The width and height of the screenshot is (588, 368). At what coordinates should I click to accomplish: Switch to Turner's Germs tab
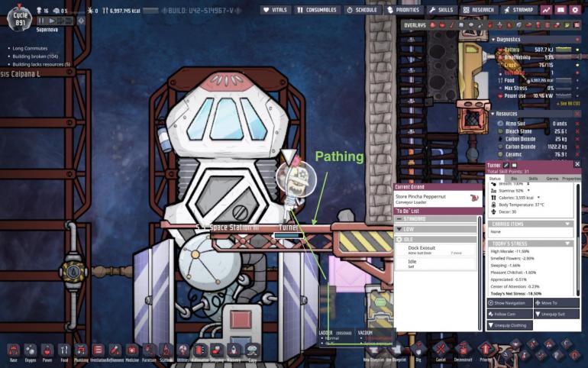point(552,179)
